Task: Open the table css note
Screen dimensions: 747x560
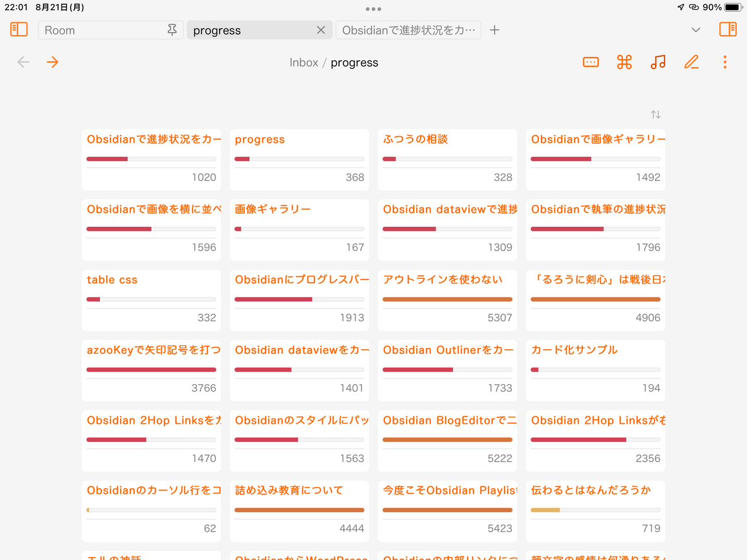Action: 112,280
